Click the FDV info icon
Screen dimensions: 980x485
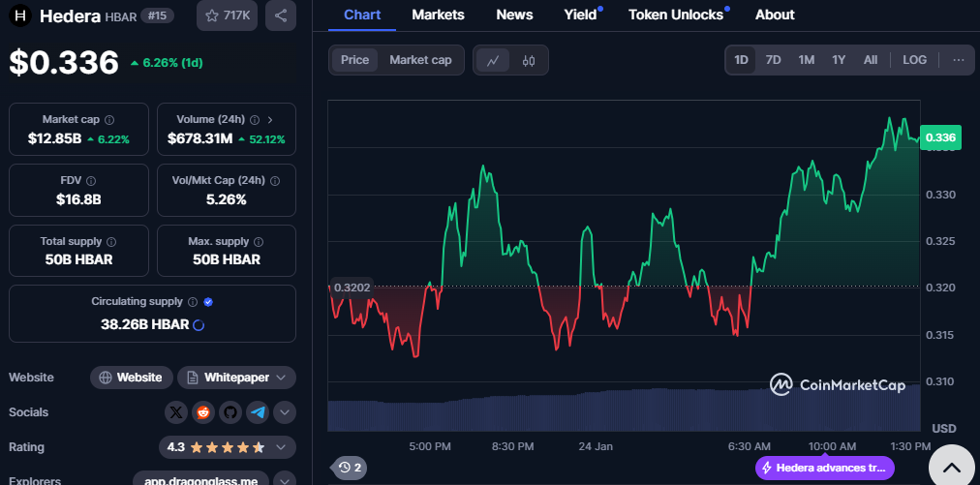[91, 181]
